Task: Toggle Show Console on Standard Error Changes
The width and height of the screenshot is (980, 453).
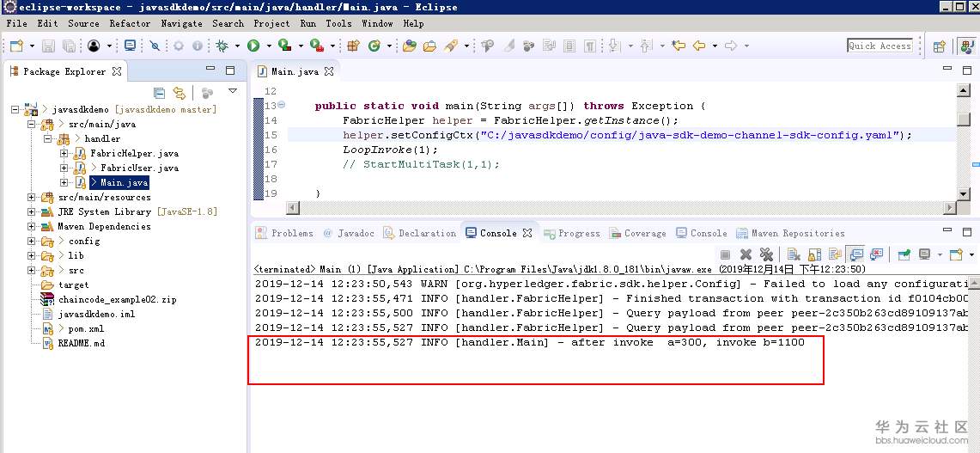Action: point(876,254)
